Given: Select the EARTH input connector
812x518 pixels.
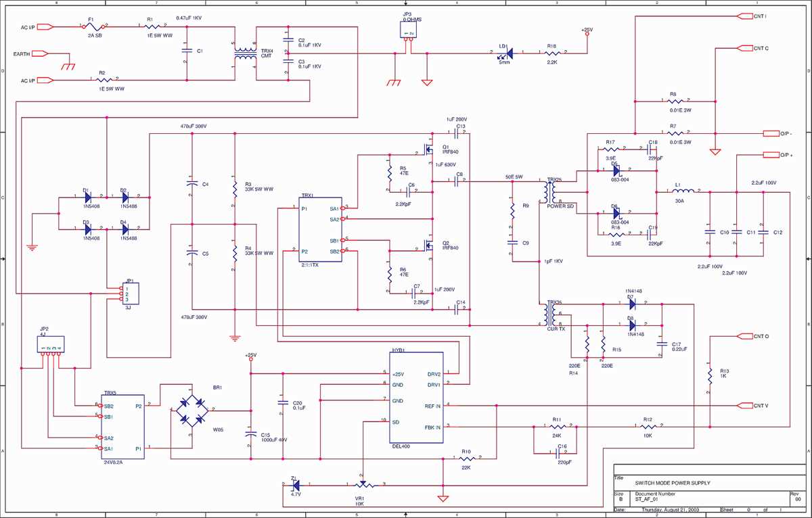Looking at the screenshot, I should (x=39, y=53).
